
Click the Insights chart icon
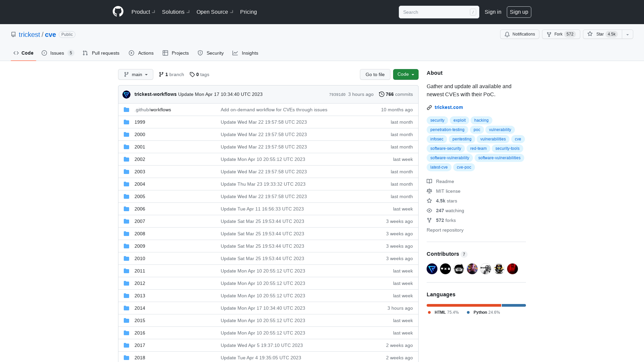[235, 53]
